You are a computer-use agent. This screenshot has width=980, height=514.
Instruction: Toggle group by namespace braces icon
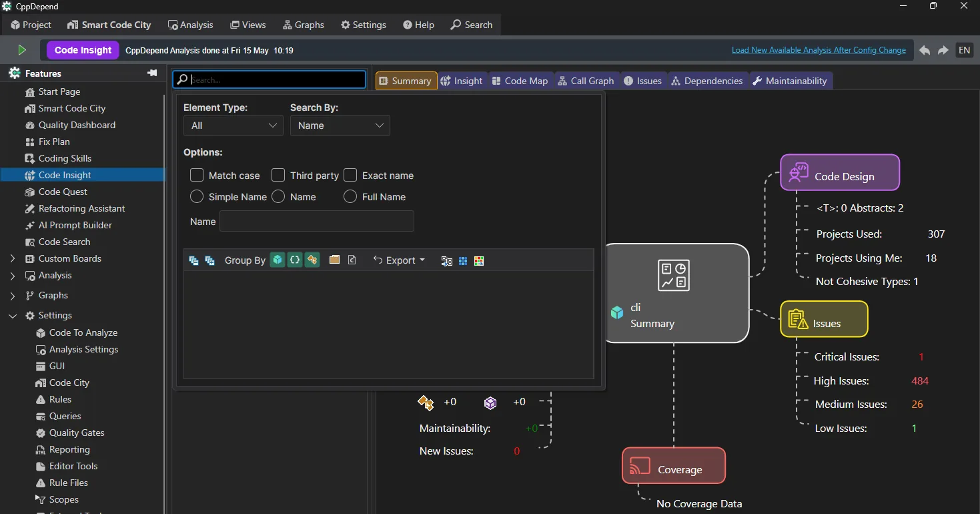tap(295, 260)
